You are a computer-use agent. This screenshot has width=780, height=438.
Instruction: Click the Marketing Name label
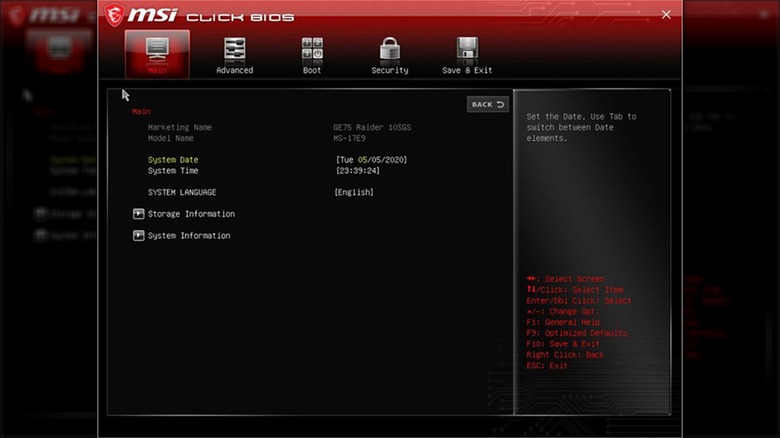click(180, 127)
